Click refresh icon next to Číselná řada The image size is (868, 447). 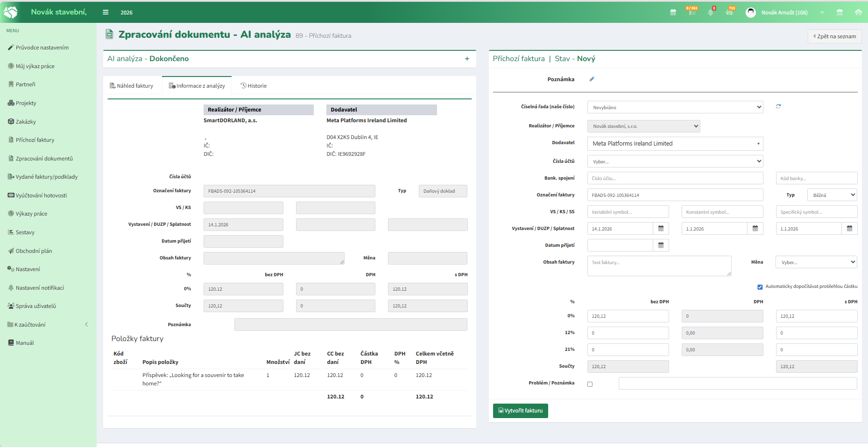(x=778, y=106)
